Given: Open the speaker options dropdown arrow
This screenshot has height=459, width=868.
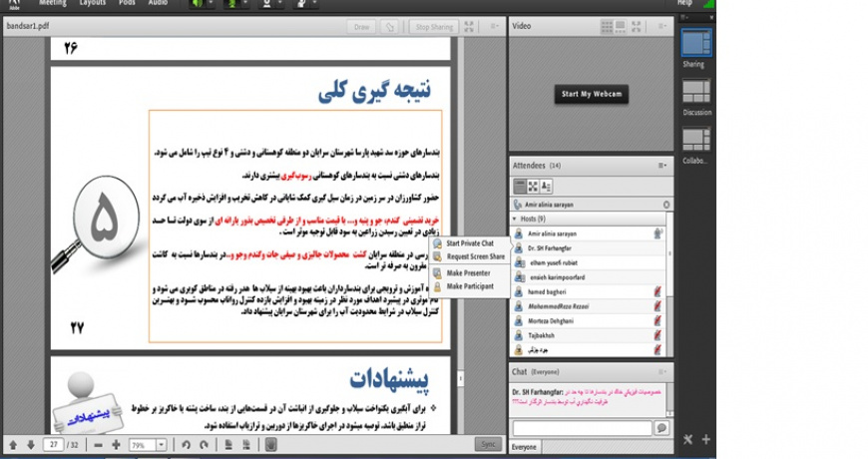Looking at the screenshot, I should pos(211,3).
